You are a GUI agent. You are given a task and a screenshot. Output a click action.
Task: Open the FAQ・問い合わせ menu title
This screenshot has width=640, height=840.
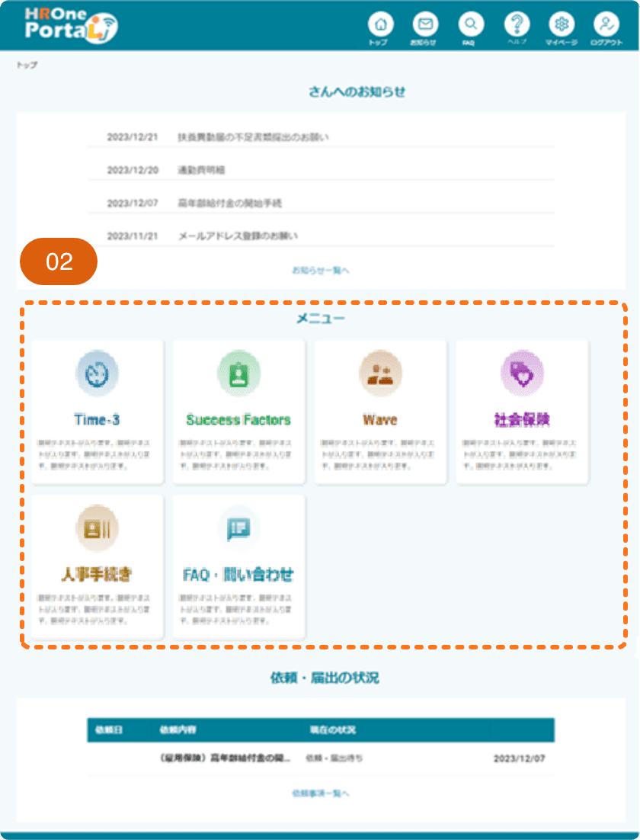coord(239,574)
